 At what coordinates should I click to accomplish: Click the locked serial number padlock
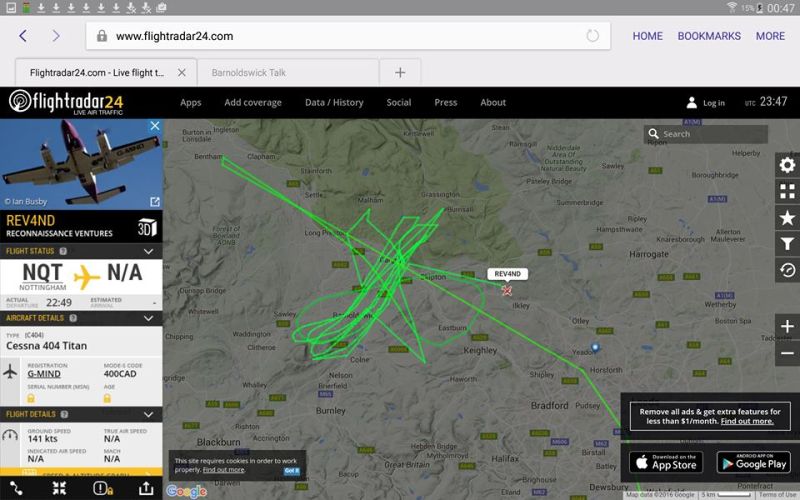click(x=31, y=398)
